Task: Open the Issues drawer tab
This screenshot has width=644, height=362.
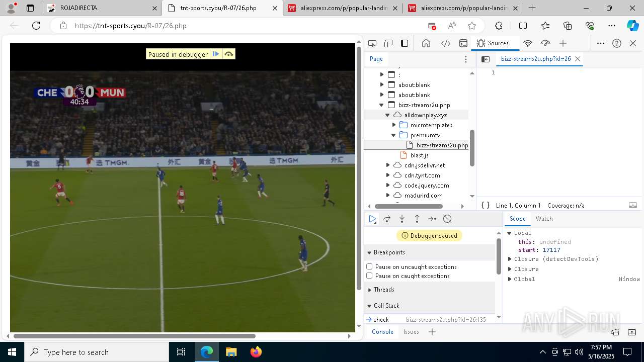Action: pos(411,332)
